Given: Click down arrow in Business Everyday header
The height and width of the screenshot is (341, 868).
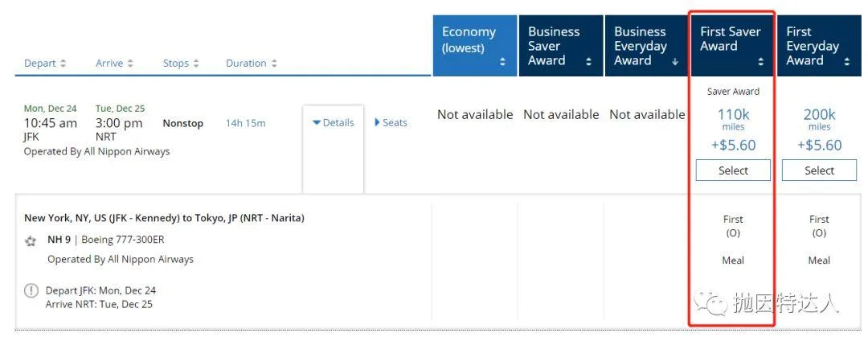Looking at the screenshot, I should tap(675, 62).
